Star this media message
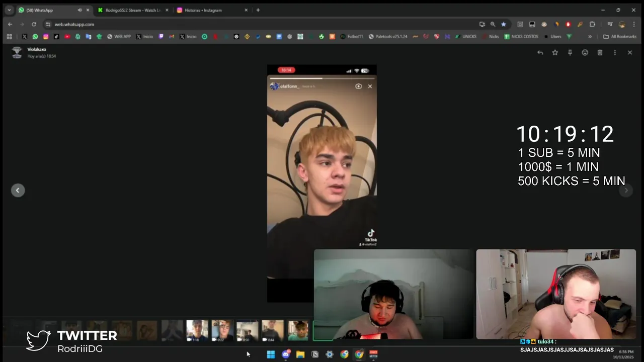The width and height of the screenshot is (644, 362). coord(555,52)
